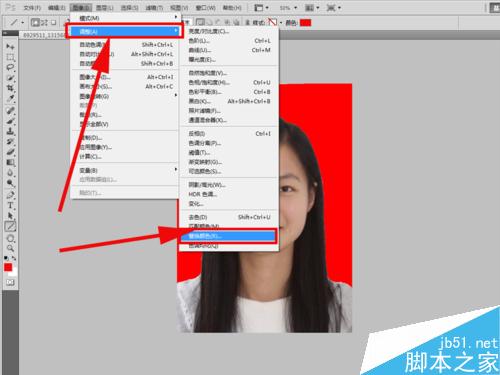Enable Paths mode in options bar
Screen dimensions: 500x375
[x=44, y=22]
